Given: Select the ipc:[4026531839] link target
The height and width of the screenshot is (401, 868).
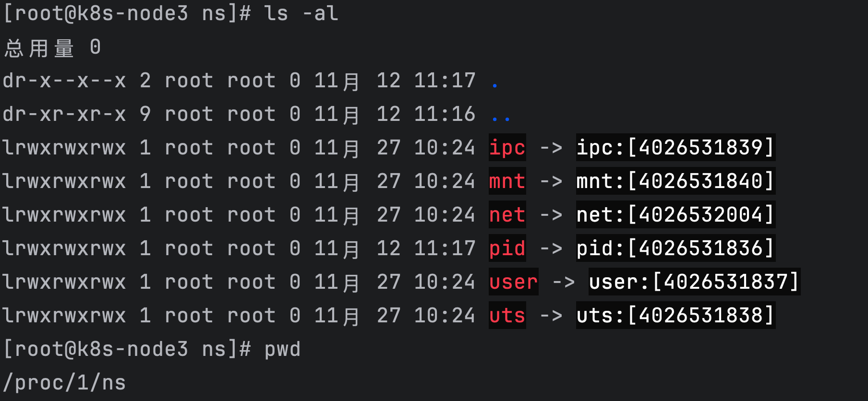Looking at the screenshot, I should click(675, 148).
